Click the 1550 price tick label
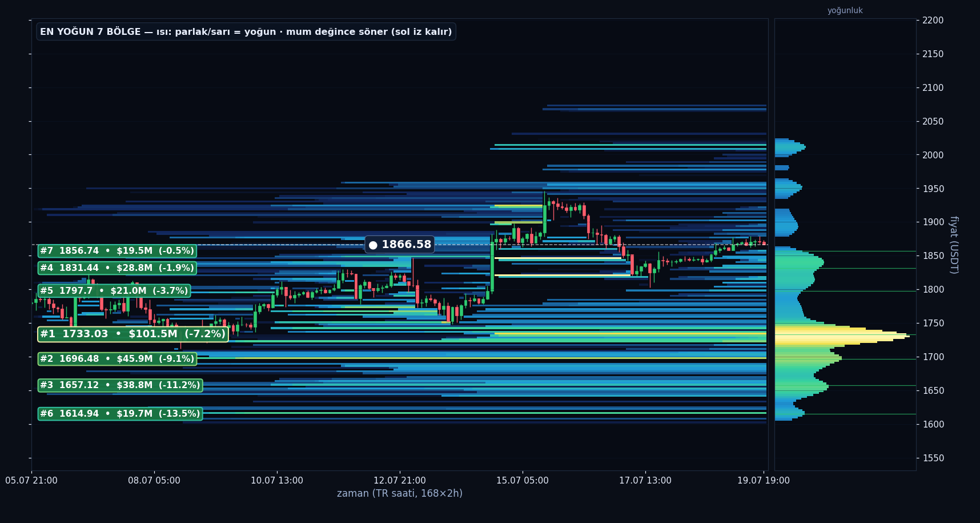980x523 pixels. point(933,458)
